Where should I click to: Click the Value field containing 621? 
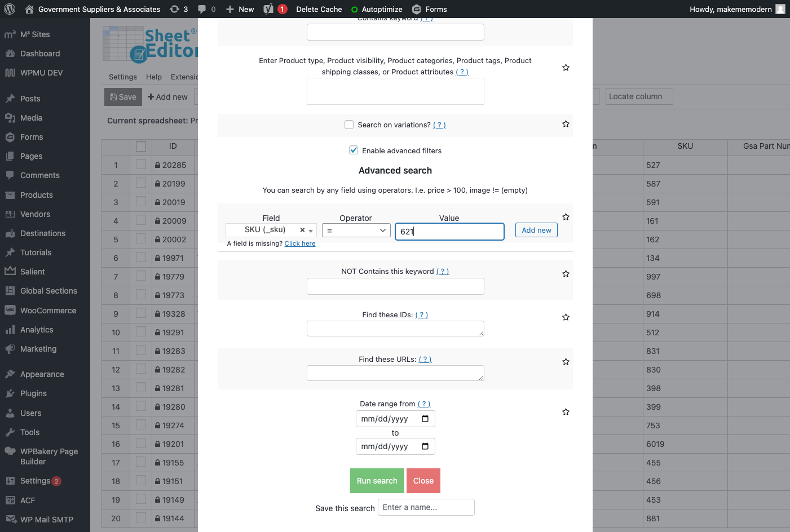click(449, 232)
